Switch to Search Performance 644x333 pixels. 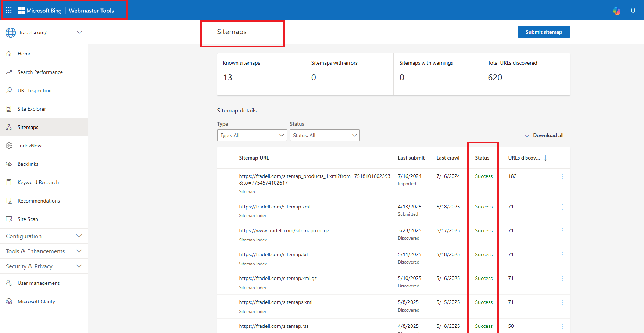coord(40,72)
